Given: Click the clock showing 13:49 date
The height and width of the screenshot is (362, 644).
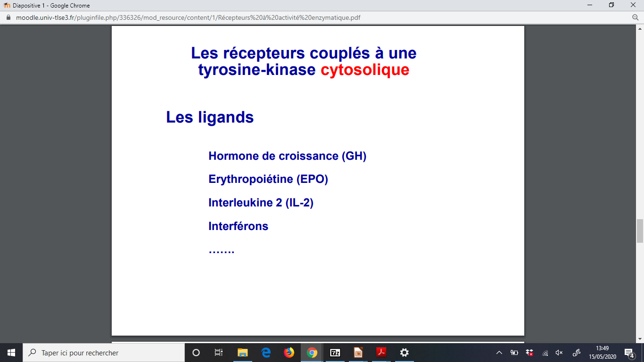Looking at the screenshot, I should point(602,353).
